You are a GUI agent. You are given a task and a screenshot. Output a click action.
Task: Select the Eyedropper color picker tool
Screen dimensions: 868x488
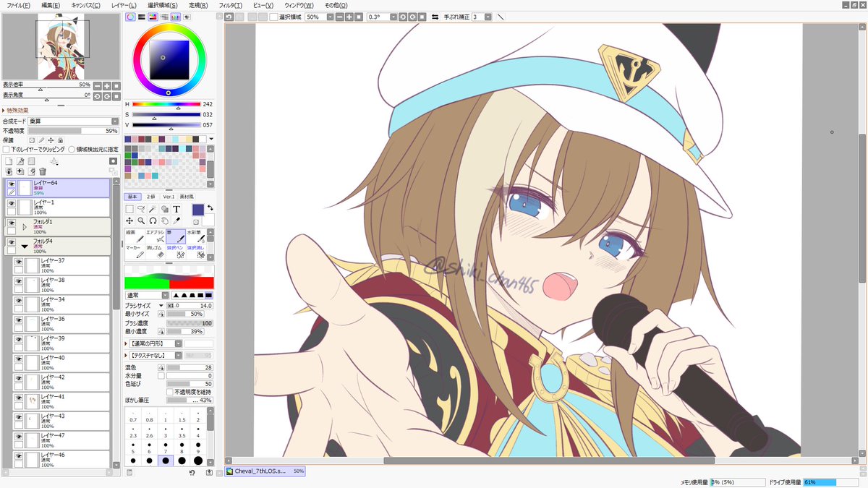point(176,221)
